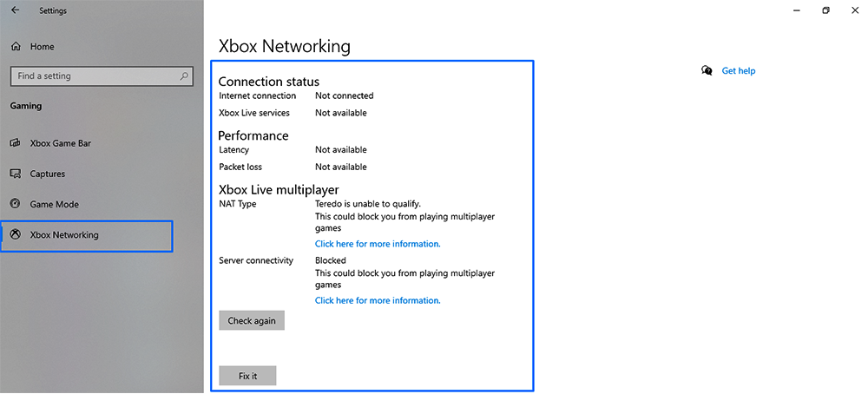Screen dimensions: 868x394
Task: Open Server connectivity more information link
Action: coord(378,300)
